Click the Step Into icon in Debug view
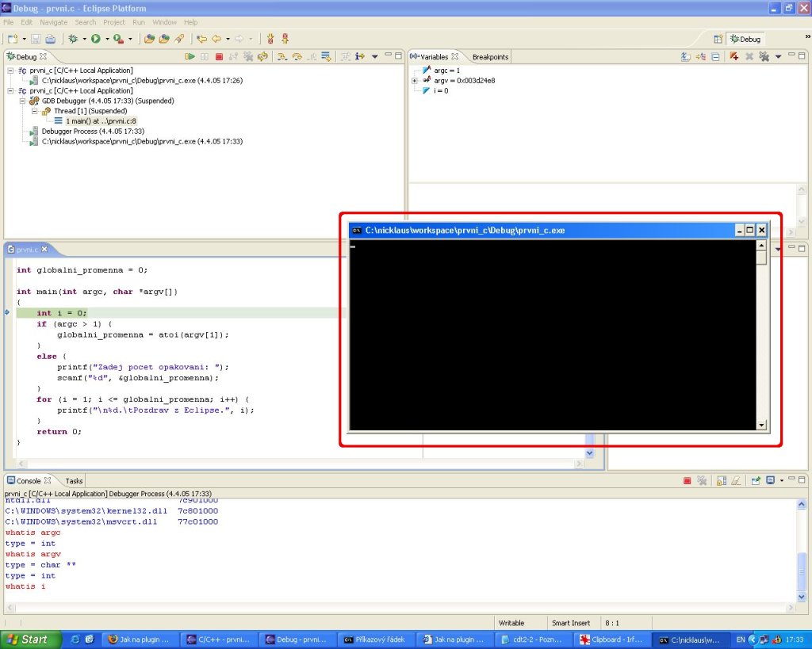The image size is (812, 649). click(x=282, y=57)
